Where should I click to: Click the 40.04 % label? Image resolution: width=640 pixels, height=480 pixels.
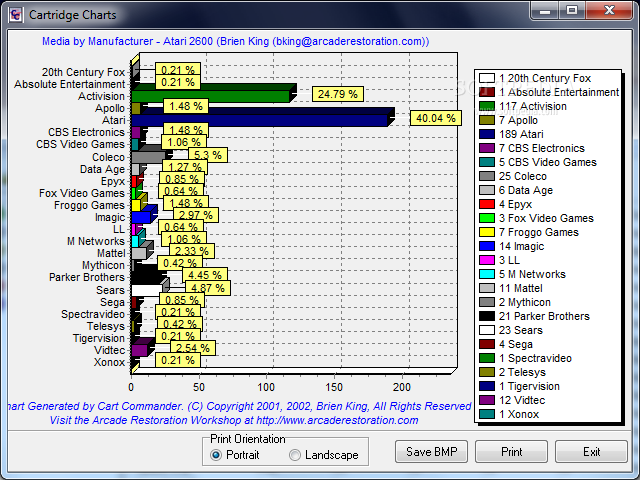[436, 118]
